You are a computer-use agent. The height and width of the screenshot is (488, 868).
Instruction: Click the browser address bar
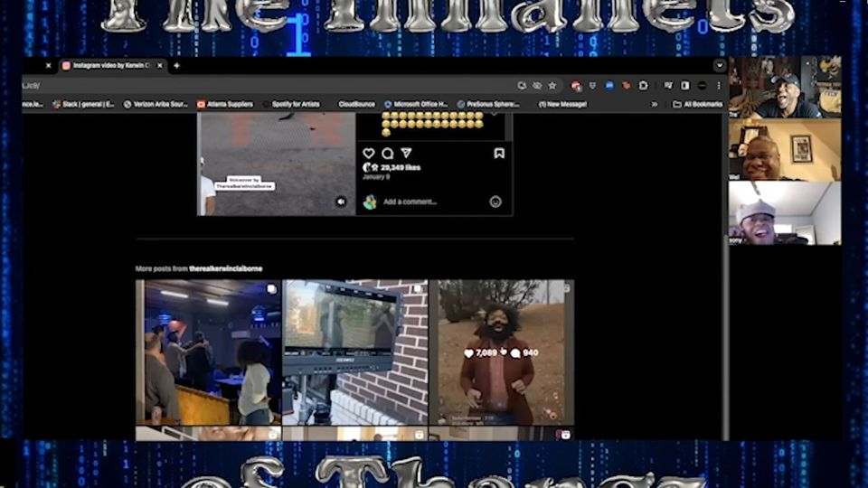coord(266,86)
